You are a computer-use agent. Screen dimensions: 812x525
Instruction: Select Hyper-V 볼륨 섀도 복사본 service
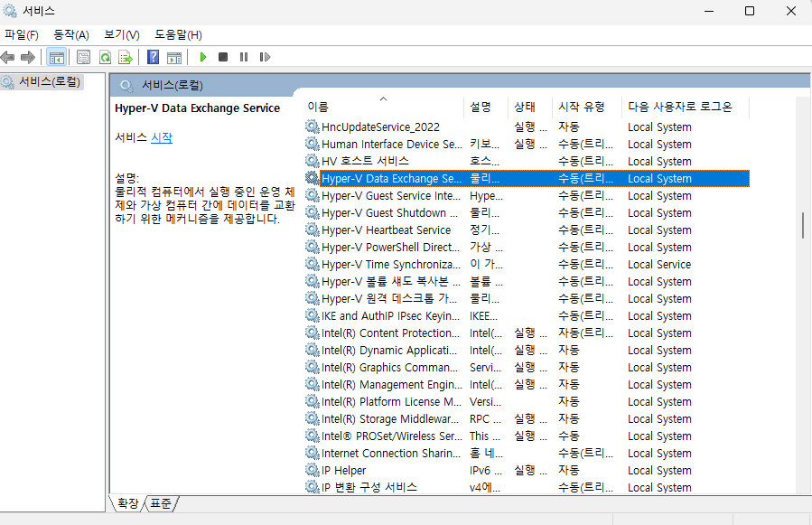[x=391, y=281]
